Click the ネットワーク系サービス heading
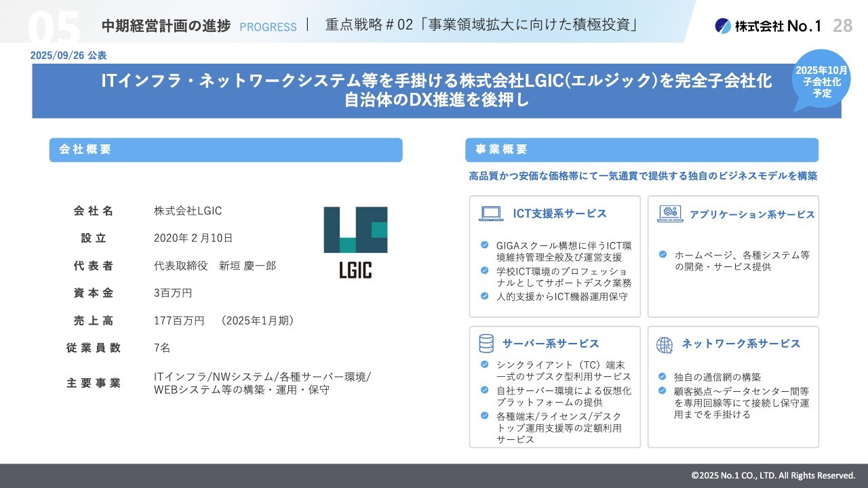868x488 pixels. tap(741, 344)
